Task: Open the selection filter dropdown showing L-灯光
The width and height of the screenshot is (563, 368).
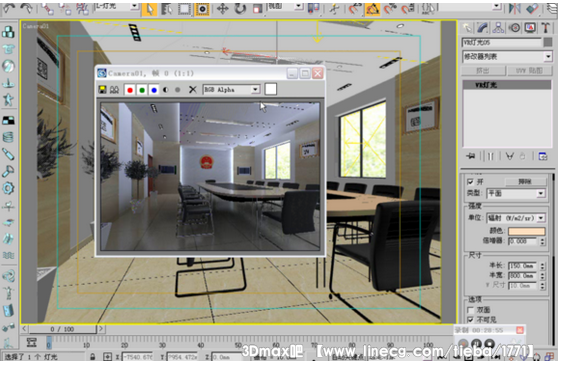Action: [116, 6]
